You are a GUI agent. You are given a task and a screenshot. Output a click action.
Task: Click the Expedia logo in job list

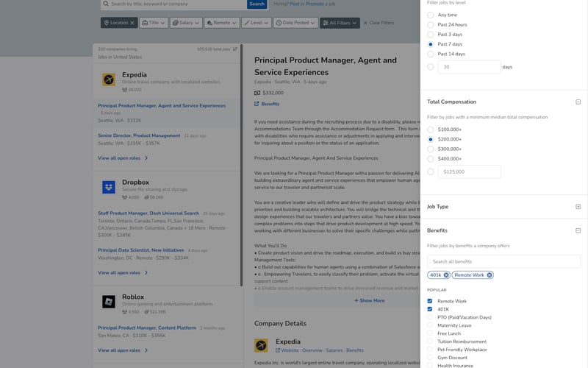coord(109,79)
